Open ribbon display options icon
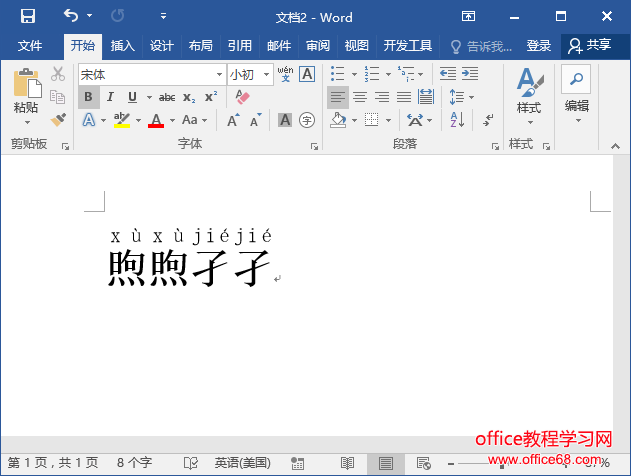The height and width of the screenshot is (476, 631). pyautogui.click(x=468, y=16)
